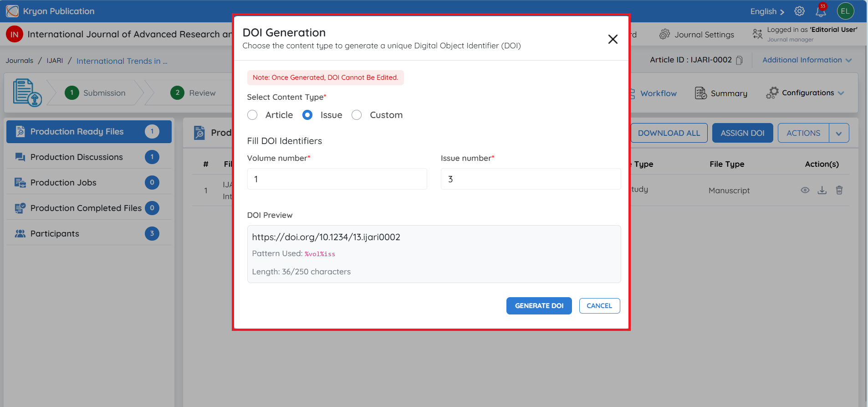Screen dimensions: 868x407
Task: Click the Volume number field
Action: point(337,179)
